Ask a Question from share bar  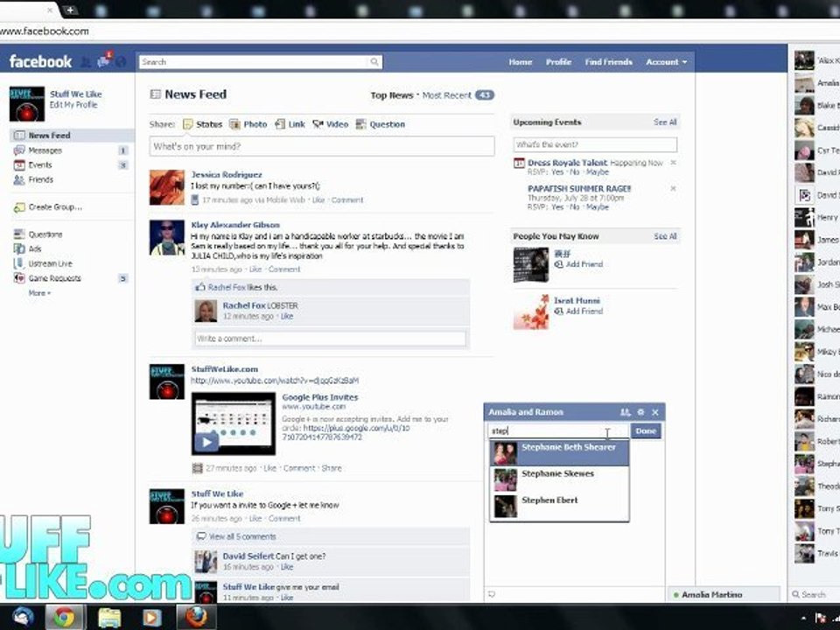[x=381, y=124]
